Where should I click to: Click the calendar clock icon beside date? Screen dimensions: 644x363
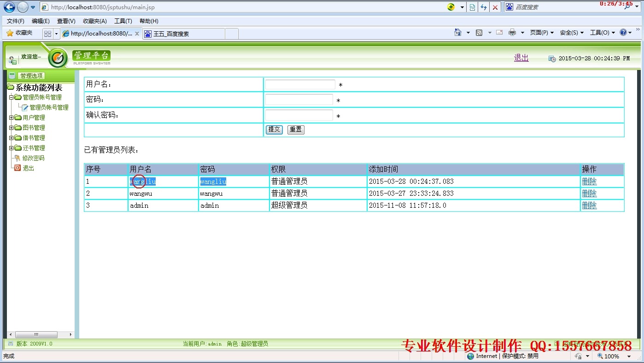pyautogui.click(x=552, y=59)
